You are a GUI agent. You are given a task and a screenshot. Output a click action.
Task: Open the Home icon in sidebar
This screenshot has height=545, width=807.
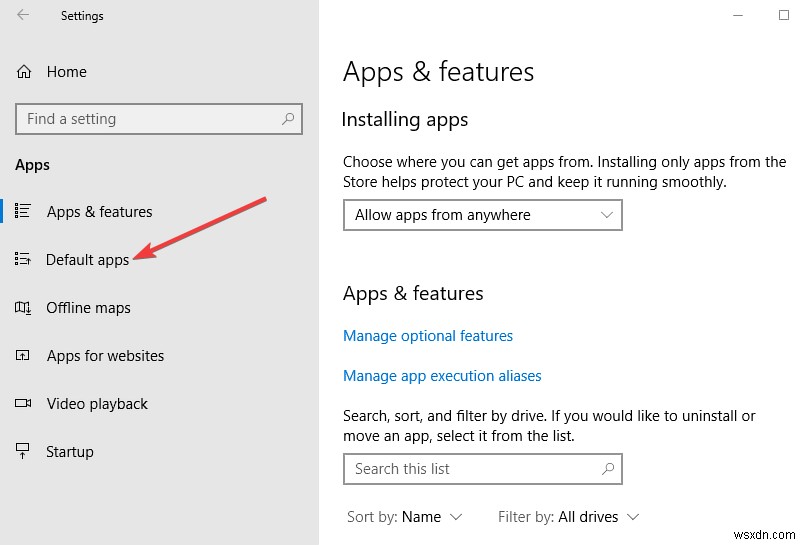[x=24, y=72]
